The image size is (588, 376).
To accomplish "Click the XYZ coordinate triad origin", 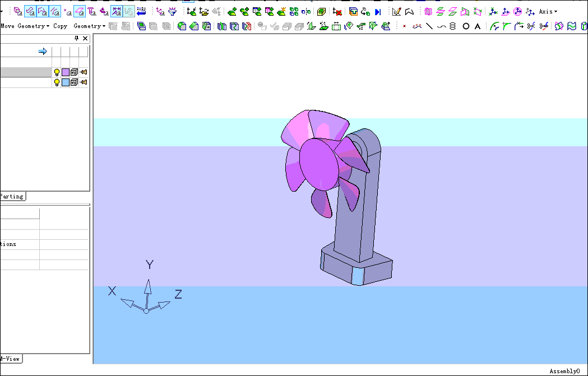I will pos(146,311).
